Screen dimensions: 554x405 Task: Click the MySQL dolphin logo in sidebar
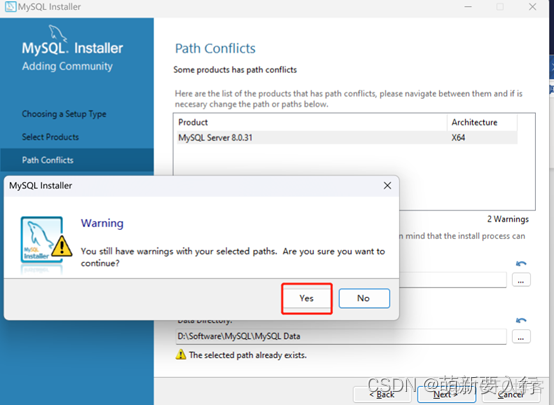pyautogui.click(x=58, y=34)
